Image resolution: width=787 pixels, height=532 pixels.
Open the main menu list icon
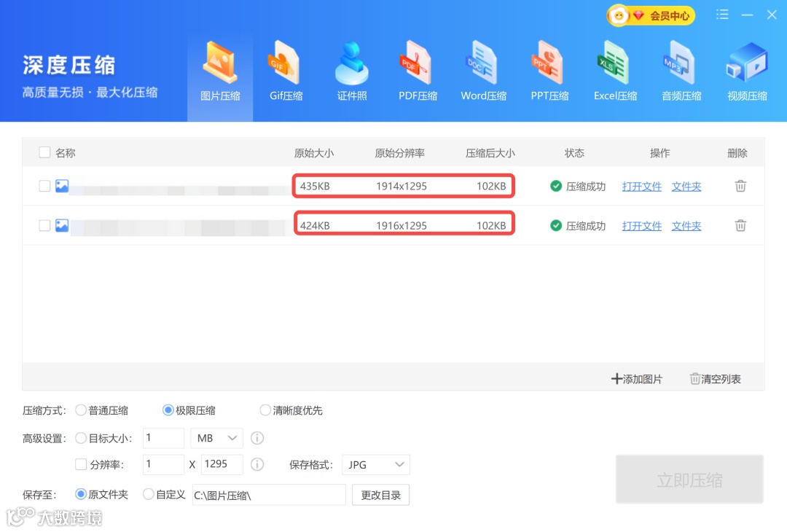pos(722,15)
